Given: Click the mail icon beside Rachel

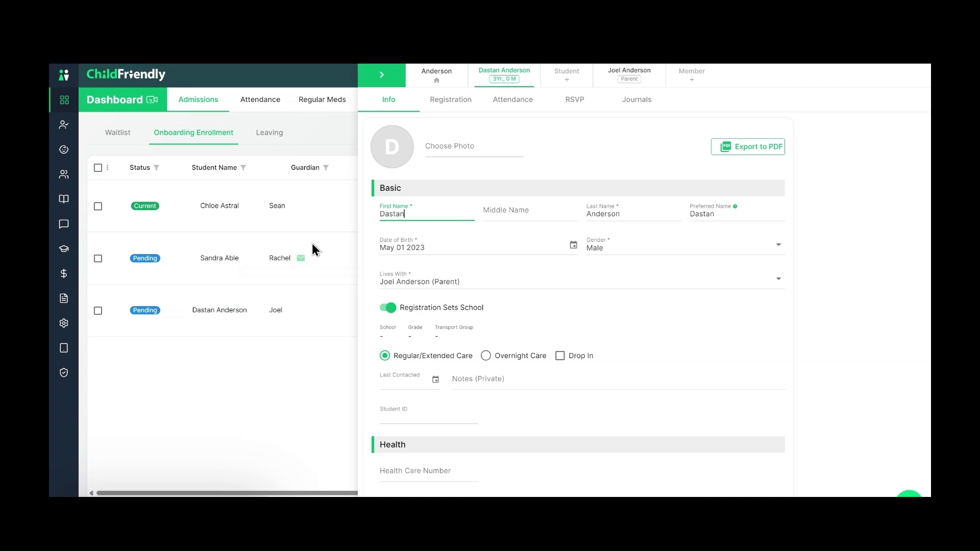Looking at the screenshot, I should (x=301, y=258).
